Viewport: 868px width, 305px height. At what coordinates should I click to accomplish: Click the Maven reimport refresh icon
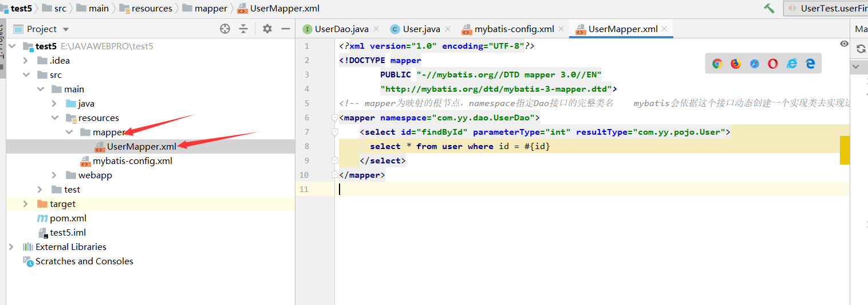(x=861, y=49)
